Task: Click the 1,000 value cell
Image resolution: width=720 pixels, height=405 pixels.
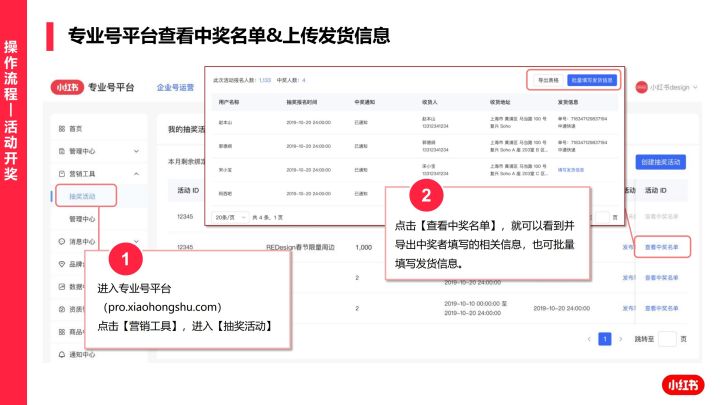Action: click(x=364, y=247)
